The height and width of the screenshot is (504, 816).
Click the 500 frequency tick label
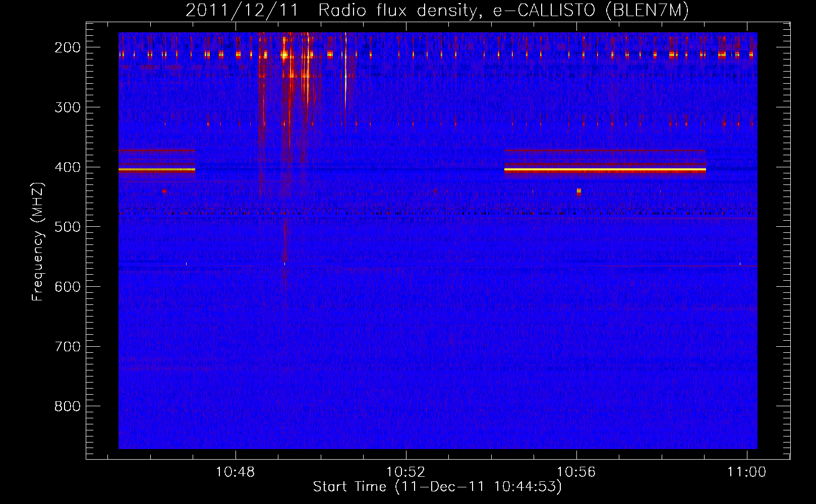pos(68,227)
